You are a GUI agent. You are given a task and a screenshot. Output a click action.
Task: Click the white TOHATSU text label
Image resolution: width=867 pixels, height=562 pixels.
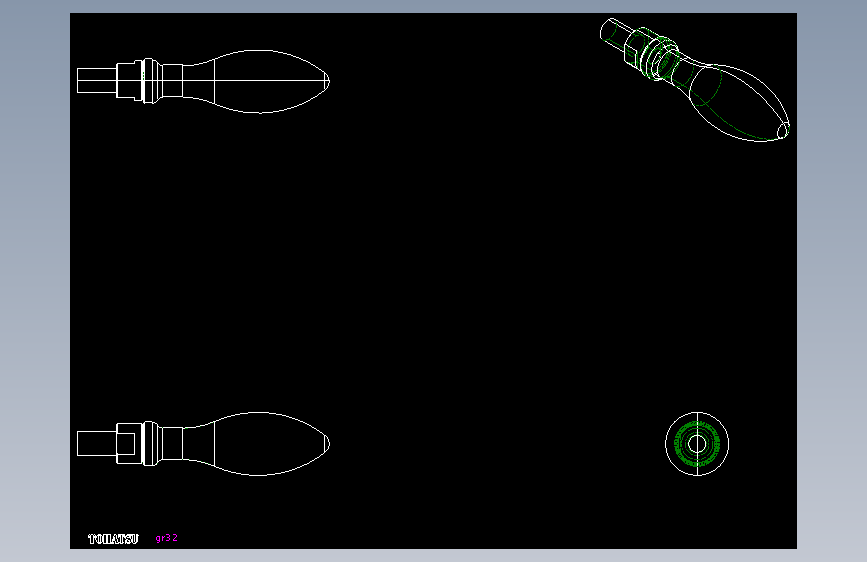click(113, 539)
